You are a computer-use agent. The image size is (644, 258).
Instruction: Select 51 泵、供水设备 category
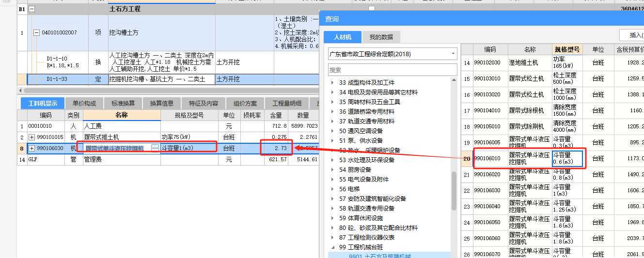361,140
